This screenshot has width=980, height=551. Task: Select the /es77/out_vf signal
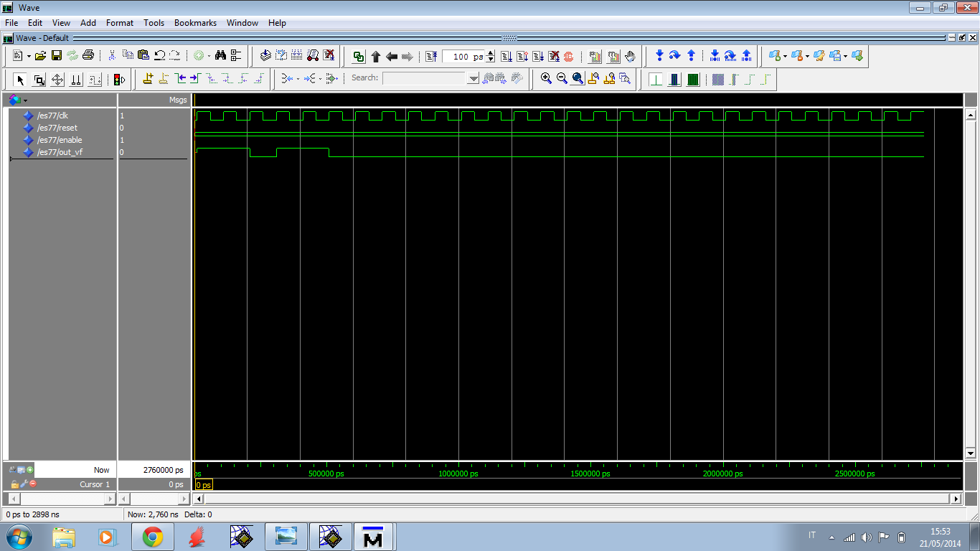tap(60, 152)
